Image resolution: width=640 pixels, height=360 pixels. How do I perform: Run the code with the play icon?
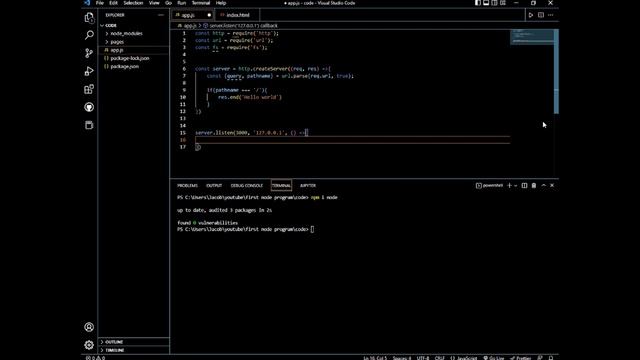[x=531, y=15]
